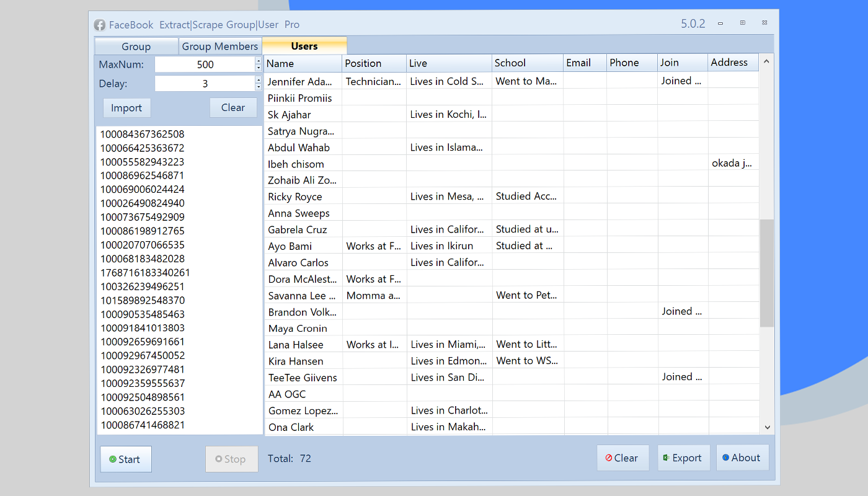Select ID 101589892548370 in the list
Image resolution: width=868 pixels, height=496 pixels.
[143, 300]
